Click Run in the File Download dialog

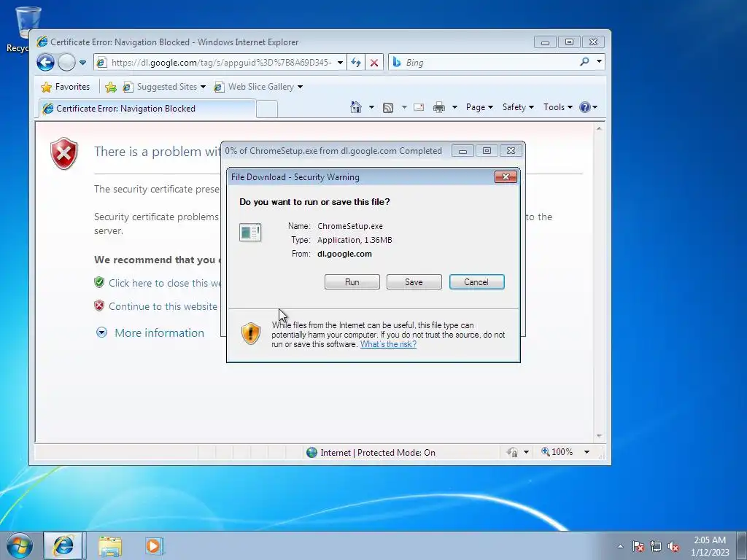coord(352,282)
